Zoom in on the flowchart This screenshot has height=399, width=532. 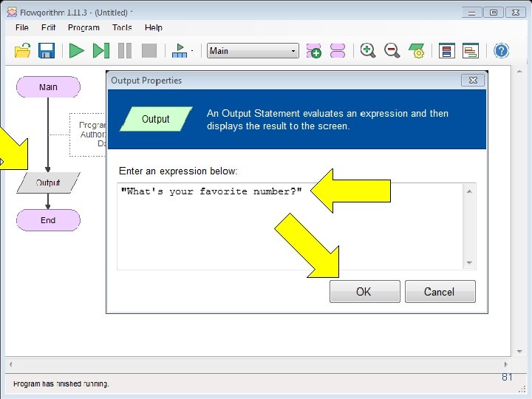click(368, 51)
